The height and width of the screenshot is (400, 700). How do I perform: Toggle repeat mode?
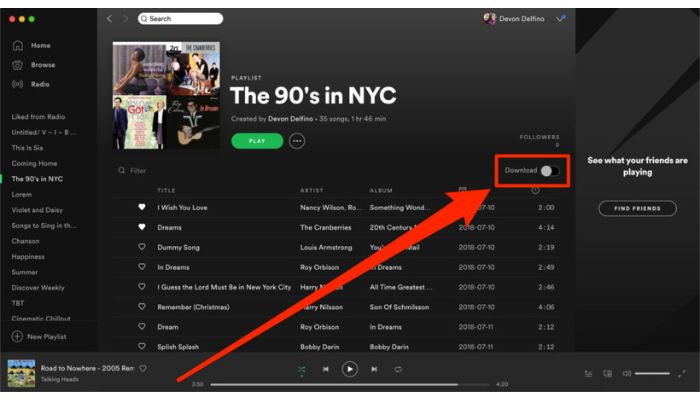[x=398, y=369]
